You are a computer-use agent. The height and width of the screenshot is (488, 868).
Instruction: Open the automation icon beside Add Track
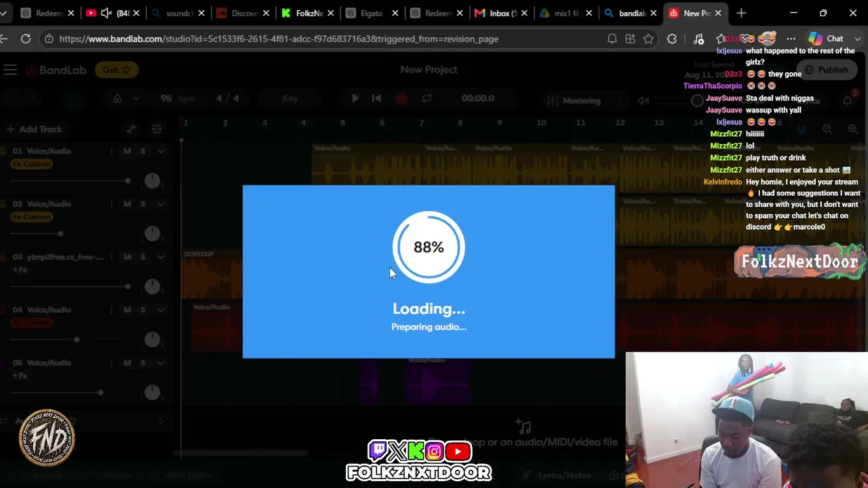(x=131, y=129)
